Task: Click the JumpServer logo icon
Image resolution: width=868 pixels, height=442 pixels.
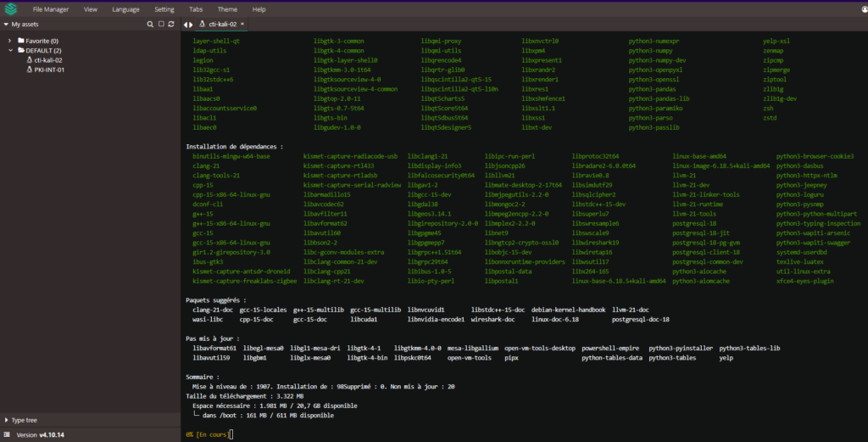Action: (x=9, y=9)
